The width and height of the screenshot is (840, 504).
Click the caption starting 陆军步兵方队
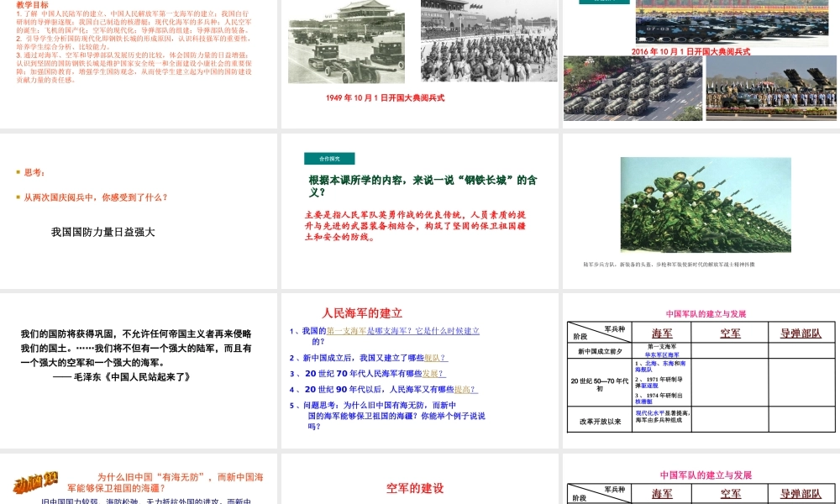pos(669,265)
